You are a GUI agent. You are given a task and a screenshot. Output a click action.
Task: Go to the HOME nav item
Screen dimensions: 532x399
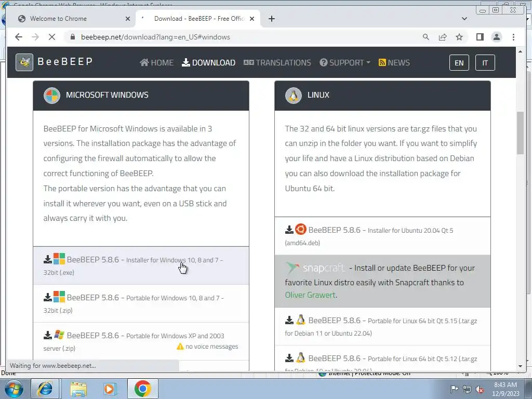(156, 62)
